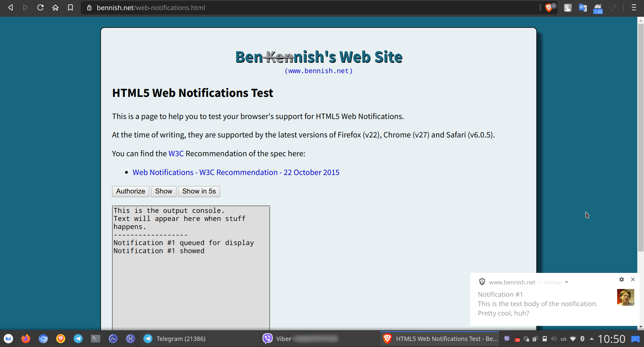This screenshot has height=347, width=644.
Task: Toggle Bluetooth from the system tray
Action: tap(583, 339)
